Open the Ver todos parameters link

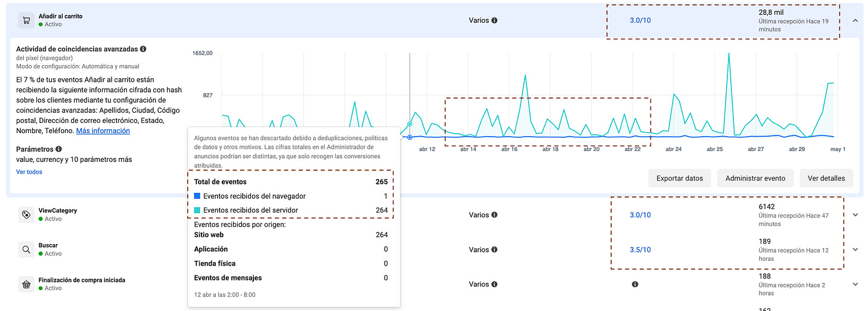click(29, 172)
